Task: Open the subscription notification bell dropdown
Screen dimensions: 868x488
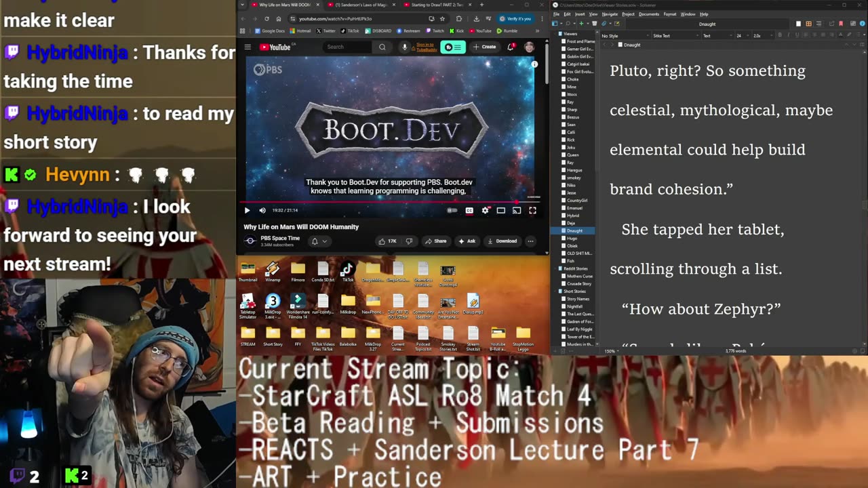Action: click(x=319, y=241)
